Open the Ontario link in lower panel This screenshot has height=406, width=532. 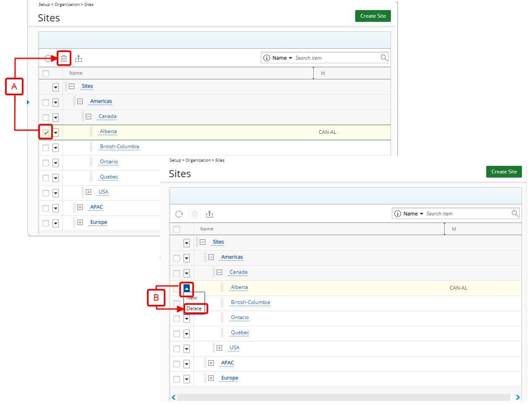[x=240, y=317]
